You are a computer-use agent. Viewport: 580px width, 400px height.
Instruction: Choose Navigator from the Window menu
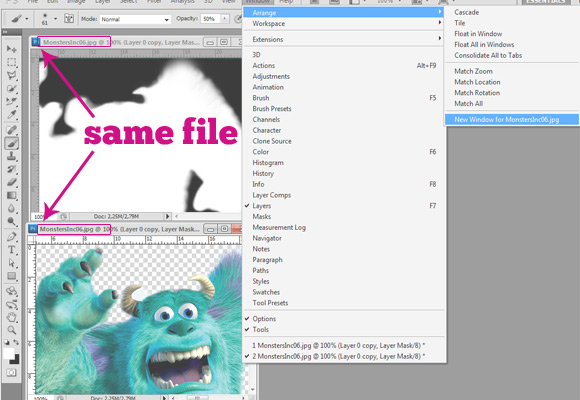point(343,238)
